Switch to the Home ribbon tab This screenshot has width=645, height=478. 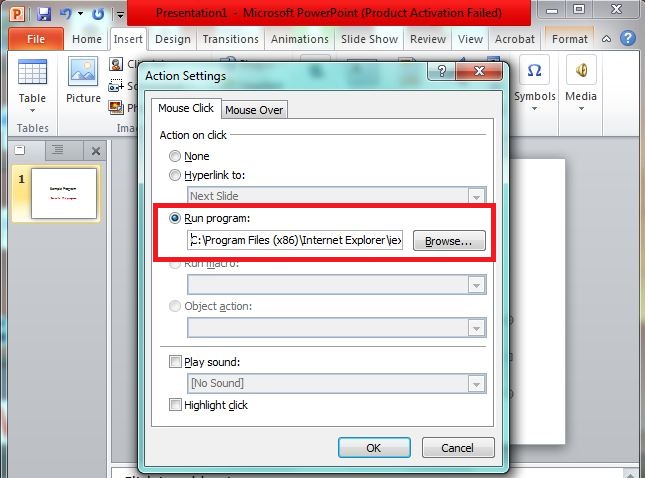(87, 39)
